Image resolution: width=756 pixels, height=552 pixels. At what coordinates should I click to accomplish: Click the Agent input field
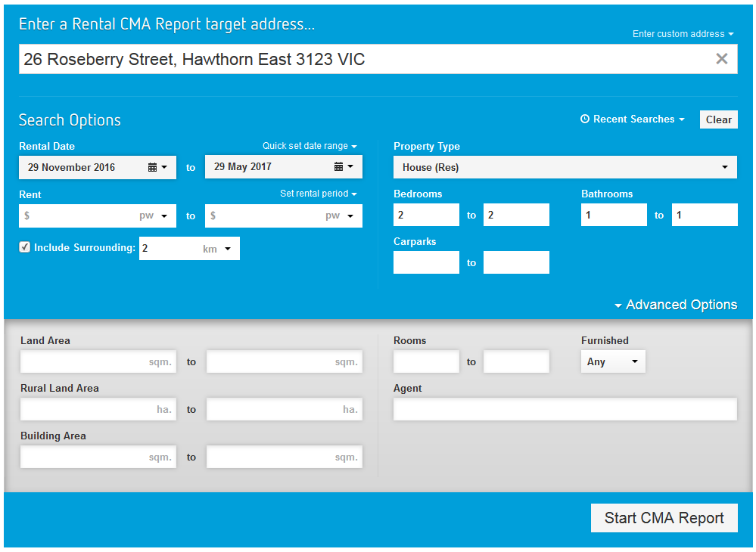[565, 409]
